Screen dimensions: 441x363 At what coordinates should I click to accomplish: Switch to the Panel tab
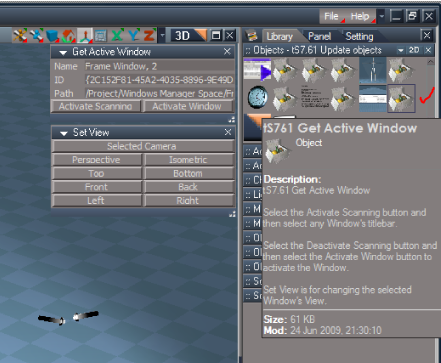tap(319, 36)
